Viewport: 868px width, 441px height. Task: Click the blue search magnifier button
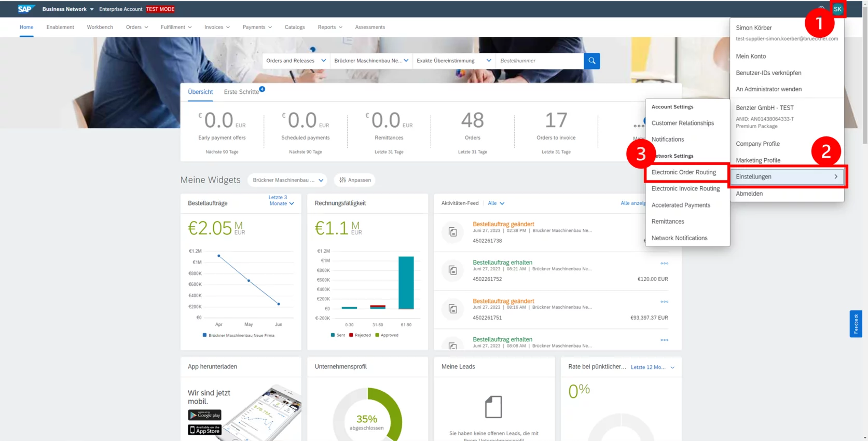click(591, 61)
